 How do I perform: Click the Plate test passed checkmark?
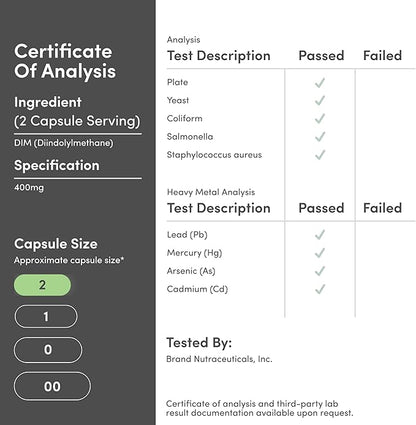click(320, 82)
